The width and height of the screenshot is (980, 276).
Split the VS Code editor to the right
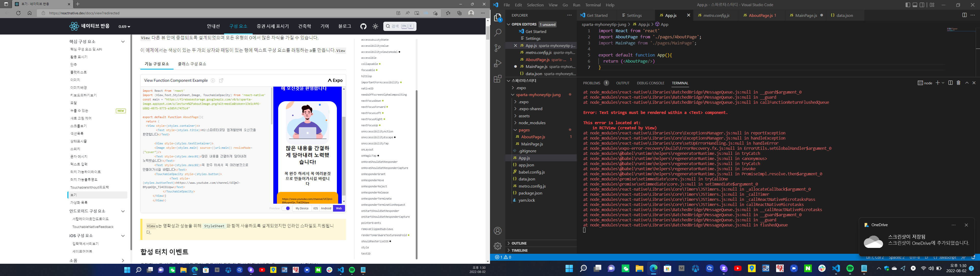[964, 15]
